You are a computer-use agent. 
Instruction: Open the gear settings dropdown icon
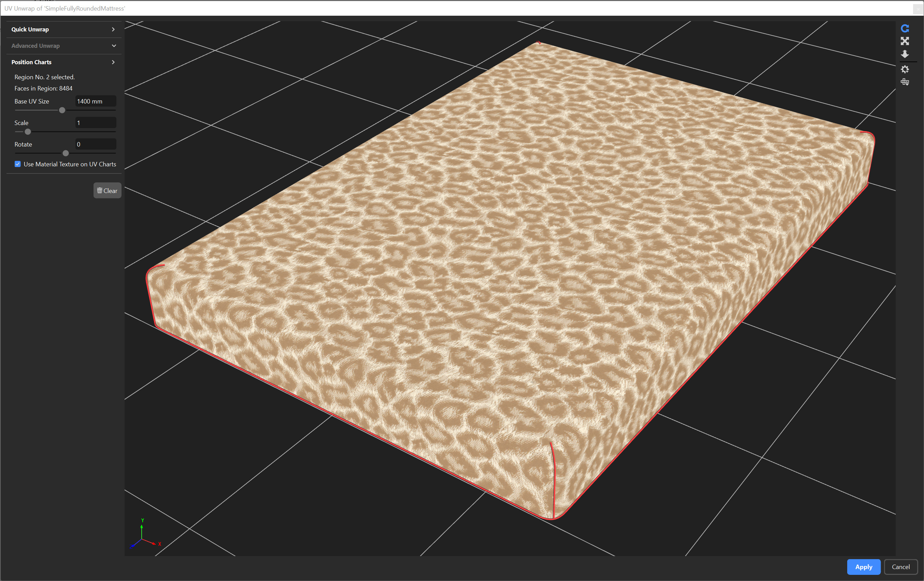(x=905, y=69)
